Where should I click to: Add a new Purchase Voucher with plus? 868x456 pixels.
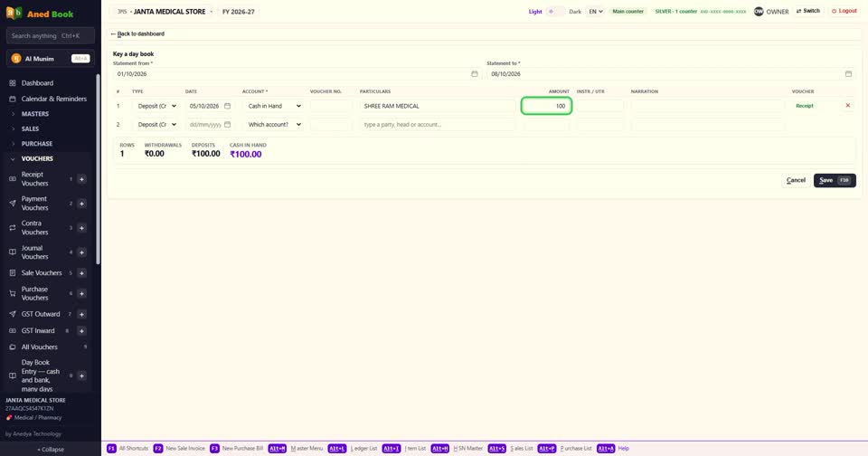click(x=81, y=293)
